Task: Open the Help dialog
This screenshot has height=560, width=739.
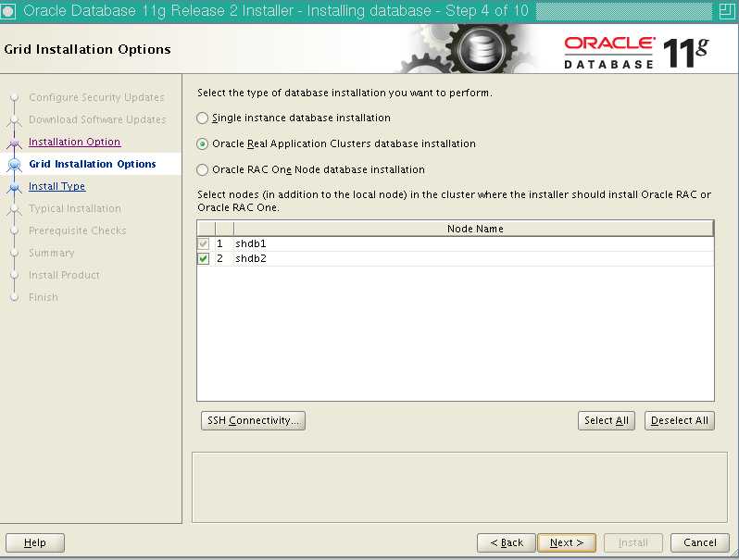Action: [x=35, y=542]
